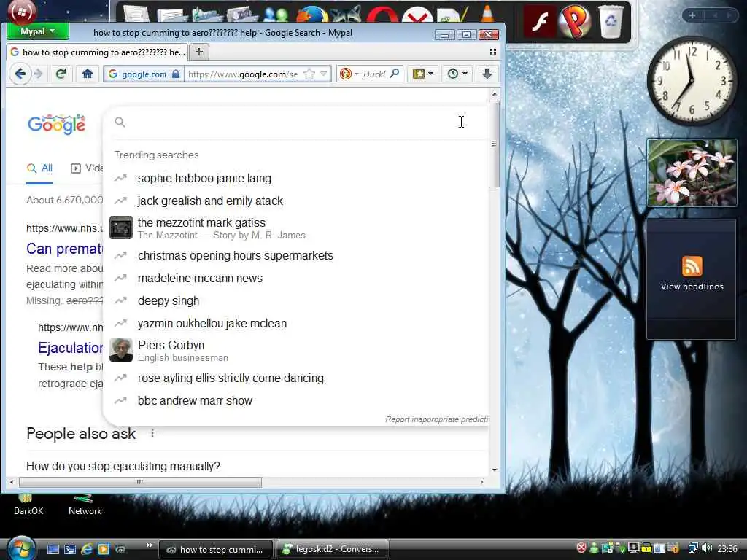Screen dimensions: 747x560
Task: Open the Network desktop icon
Action: tap(85, 506)
